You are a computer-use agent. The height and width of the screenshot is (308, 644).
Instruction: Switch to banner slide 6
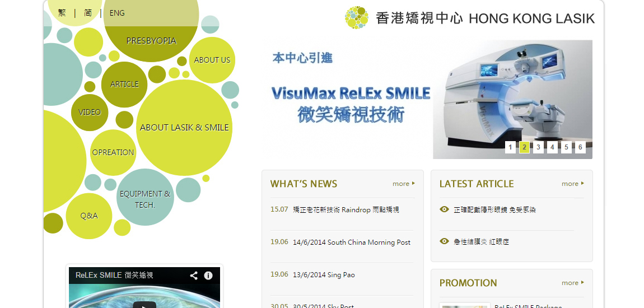(x=580, y=147)
